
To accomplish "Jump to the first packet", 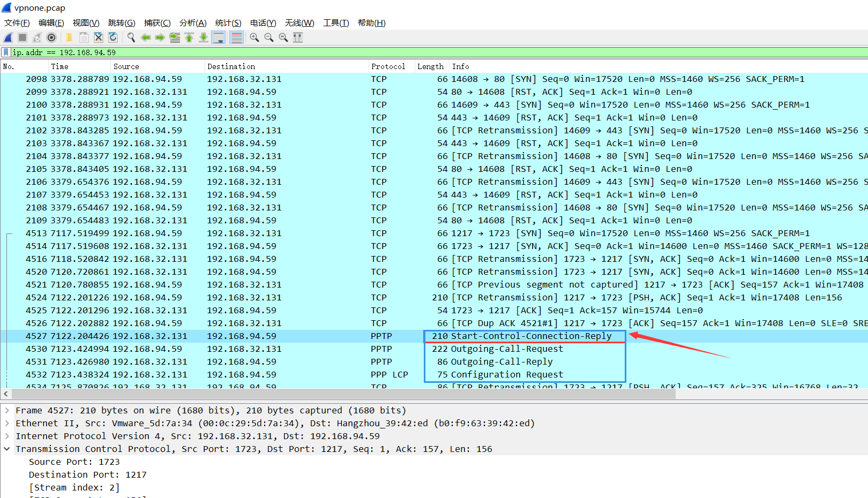I will (189, 37).
